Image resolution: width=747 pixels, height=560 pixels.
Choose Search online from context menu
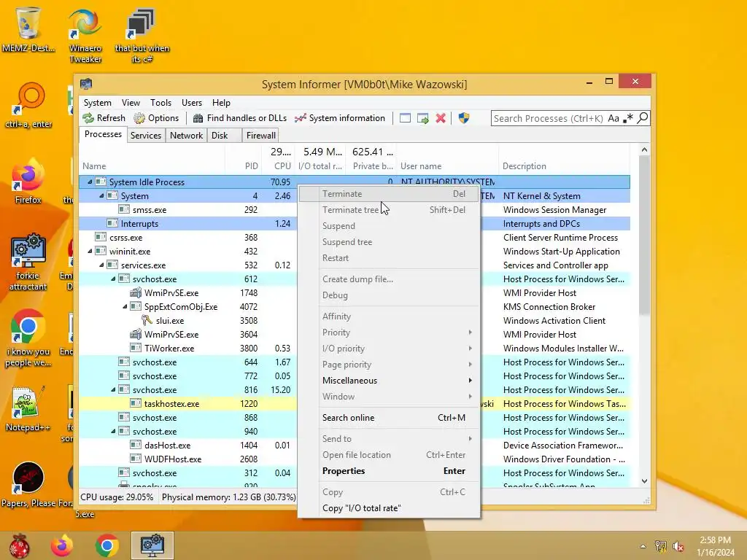390,418
